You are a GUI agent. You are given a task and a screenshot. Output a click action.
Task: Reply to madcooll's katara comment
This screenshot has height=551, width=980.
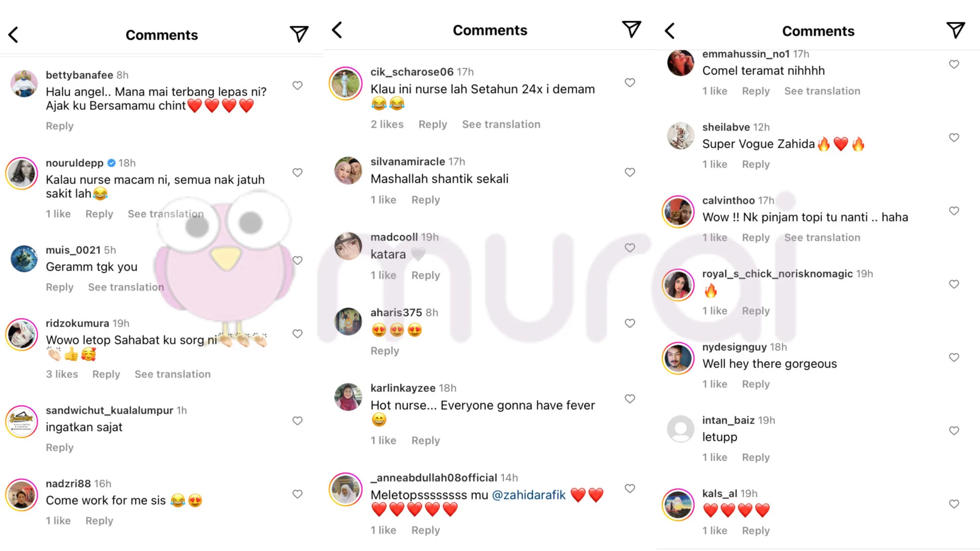click(x=425, y=275)
